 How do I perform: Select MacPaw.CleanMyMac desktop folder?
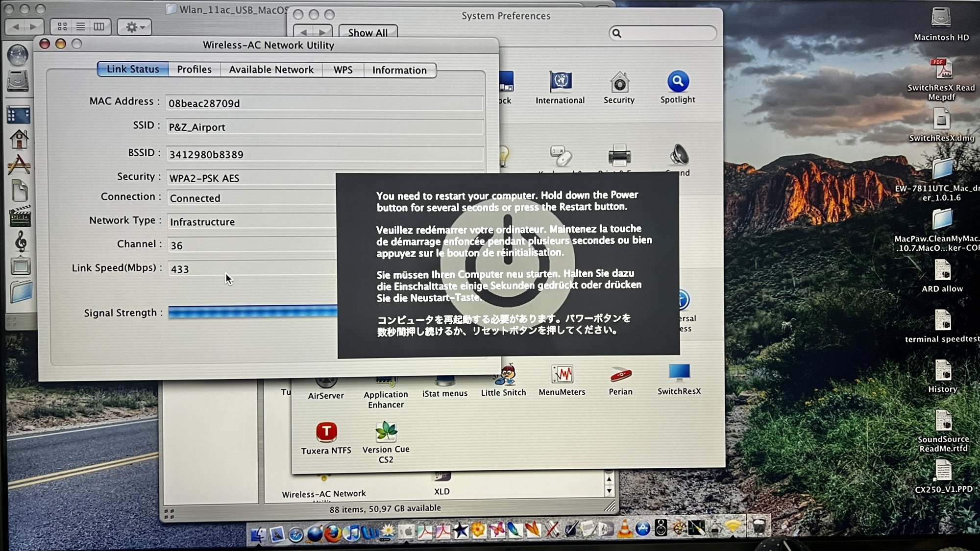942,230
